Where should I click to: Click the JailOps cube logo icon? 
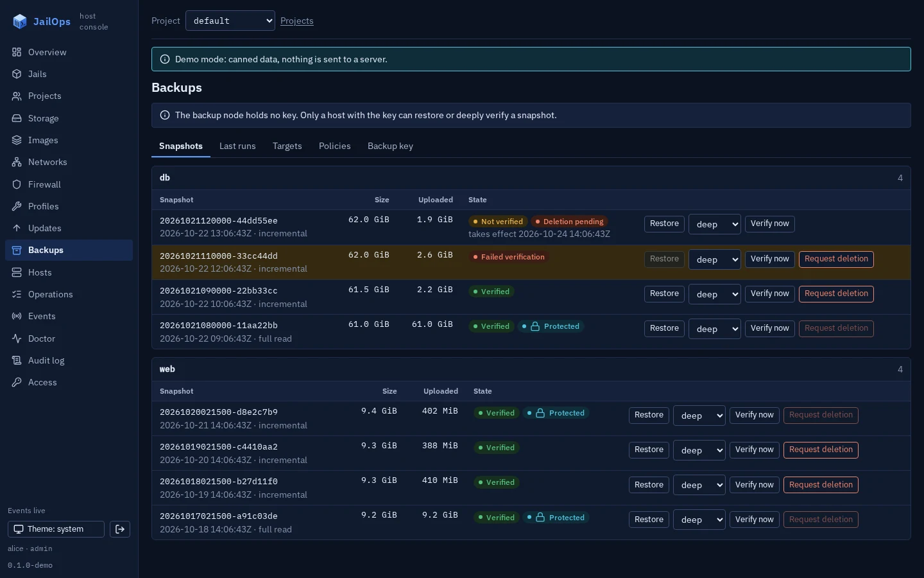[x=20, y=21]
